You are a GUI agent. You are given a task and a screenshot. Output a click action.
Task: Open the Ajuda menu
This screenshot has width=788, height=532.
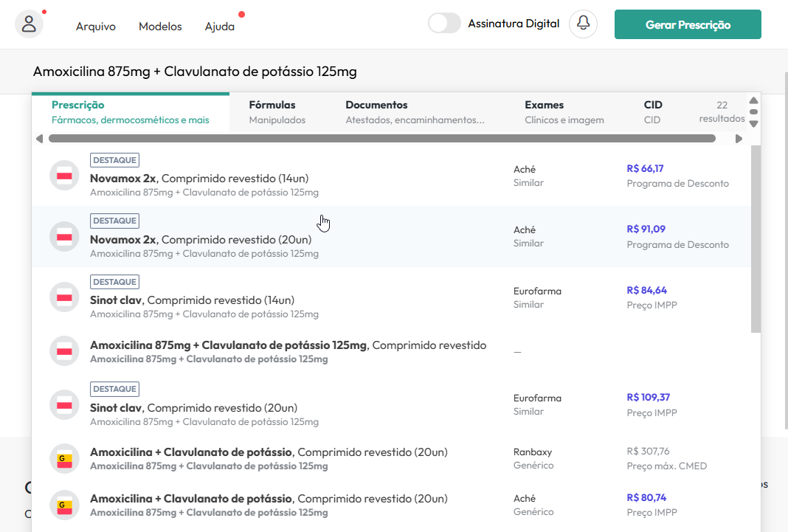pos(220,27)
